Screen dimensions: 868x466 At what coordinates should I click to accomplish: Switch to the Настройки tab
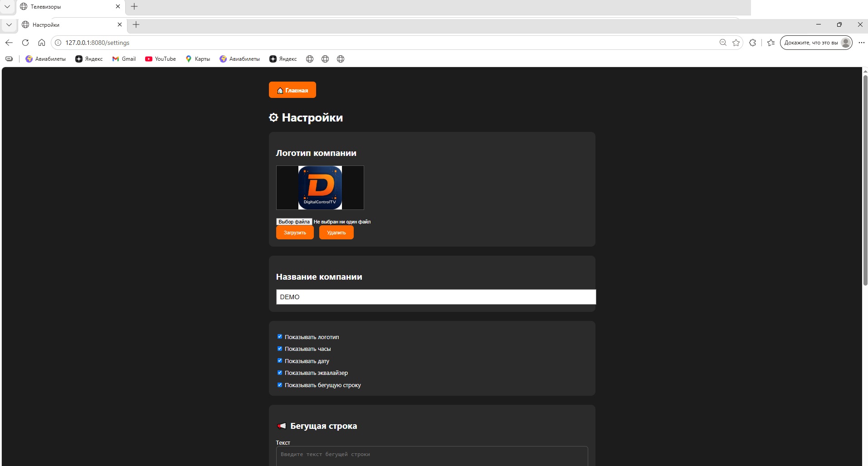click(x=72, y=25)
